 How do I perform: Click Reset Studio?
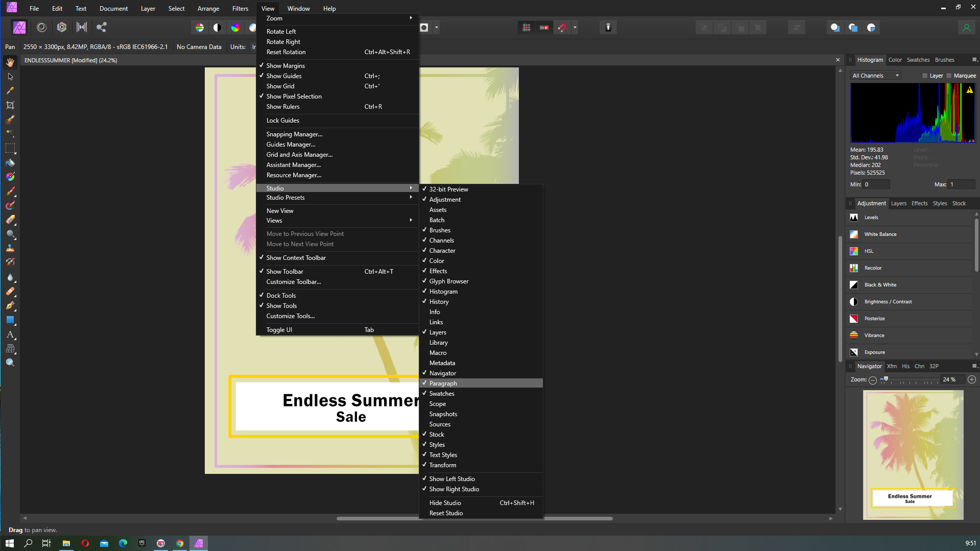pos(445,513)
